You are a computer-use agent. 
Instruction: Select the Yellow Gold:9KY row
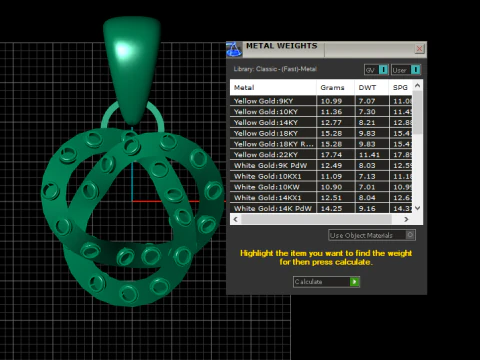321,101
